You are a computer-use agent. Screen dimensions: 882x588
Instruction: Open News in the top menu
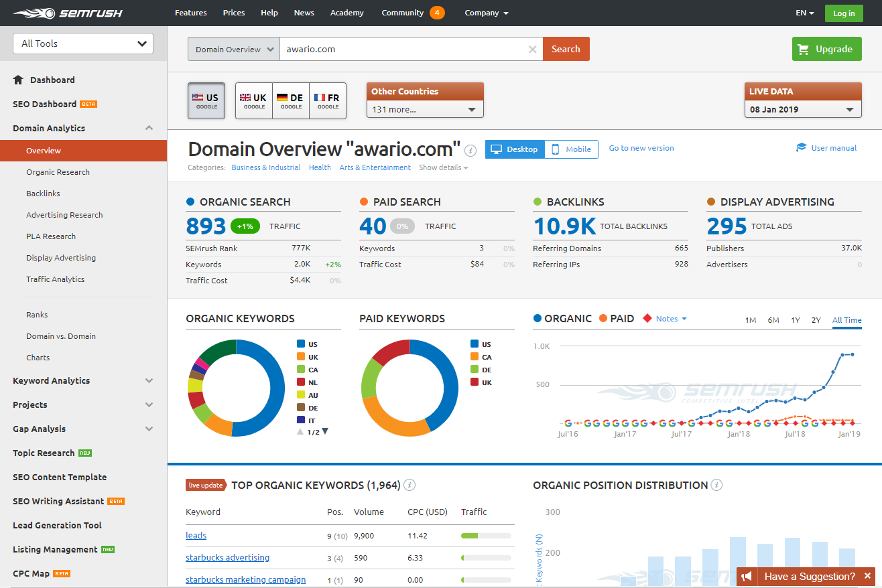[304, 13]
